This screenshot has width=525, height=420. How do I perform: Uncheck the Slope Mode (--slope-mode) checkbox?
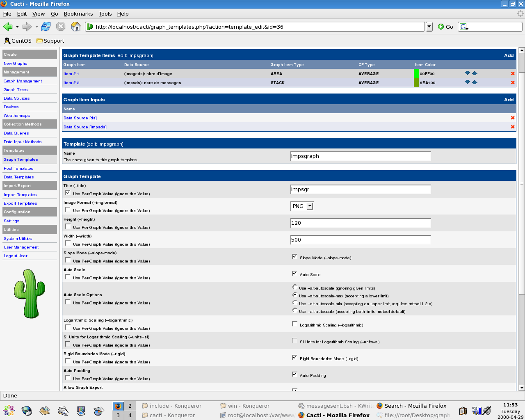pyautogui.click(x=294, y=257)
